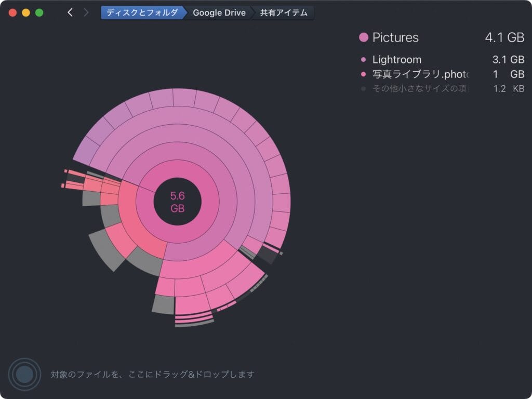
Task: Expand その他小さなサイズの項目 entry
Action: (x=420, y=89)
